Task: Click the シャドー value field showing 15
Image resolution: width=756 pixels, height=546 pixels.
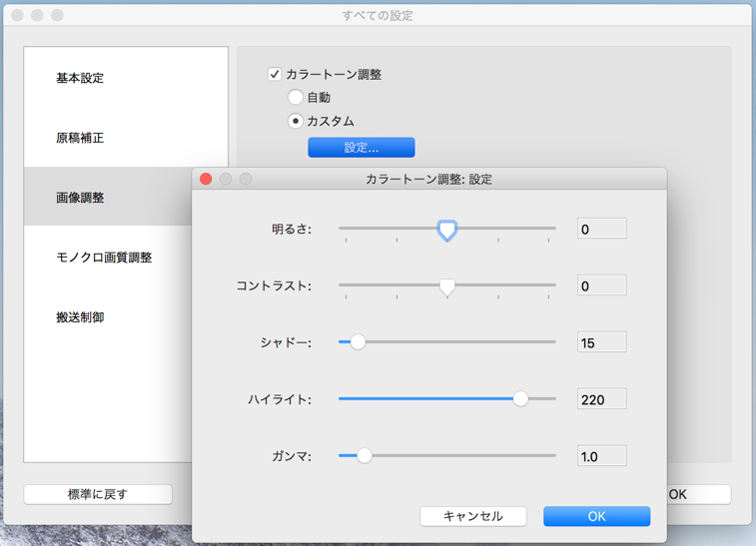Action: (x=602, y=342)
